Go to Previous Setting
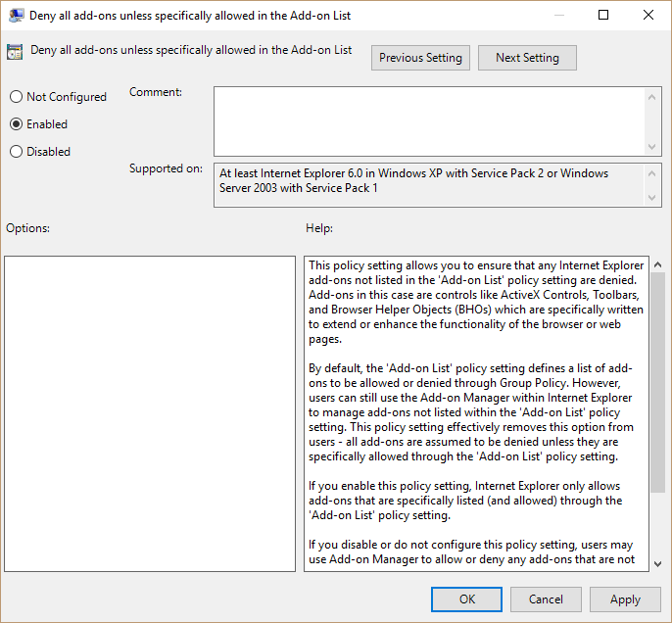Viewport: 672px width, 623px height. pos(420,58)
